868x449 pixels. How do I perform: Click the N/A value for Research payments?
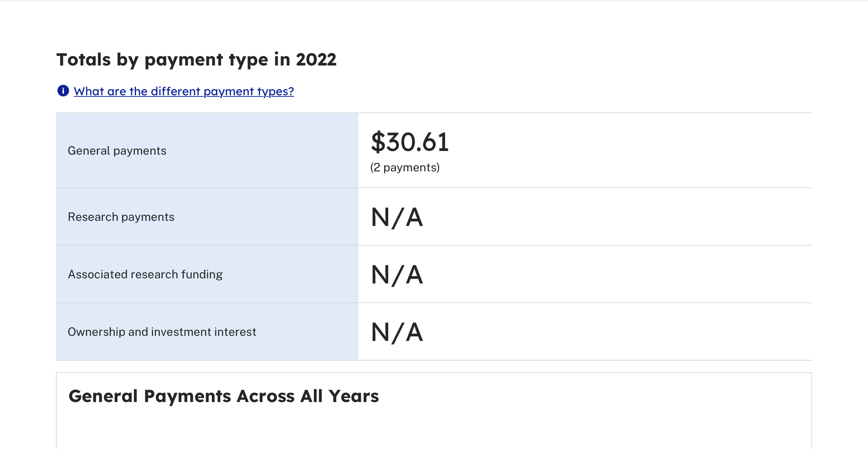(x=397, y=217)
